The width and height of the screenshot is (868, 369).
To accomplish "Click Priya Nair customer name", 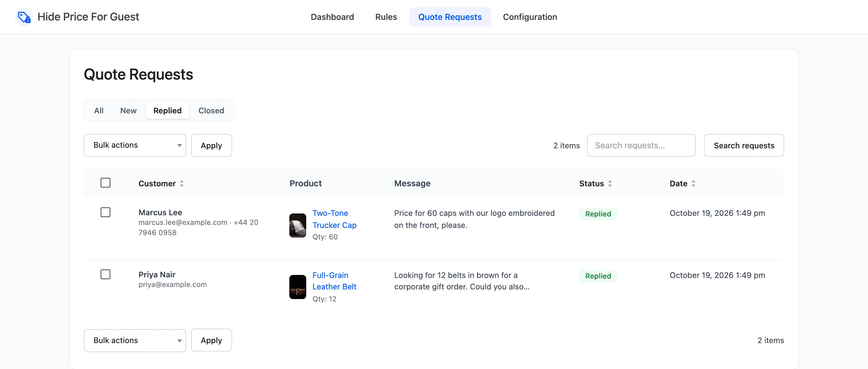I will click(157, 275).
